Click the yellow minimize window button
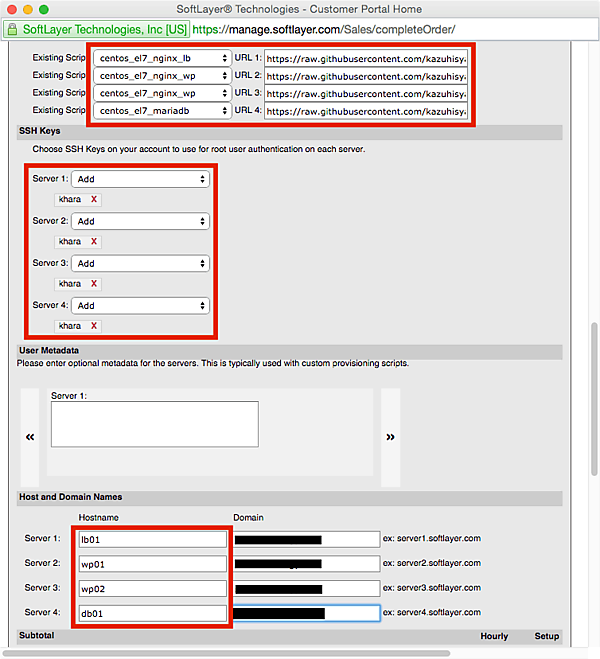600x659 pixels. [x=28, y=9]
